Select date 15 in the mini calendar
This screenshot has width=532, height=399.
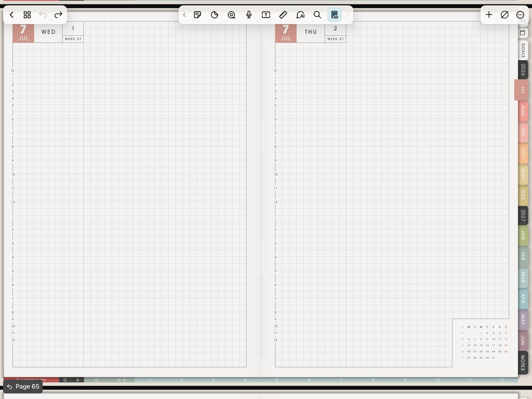(x=481, y=345)
